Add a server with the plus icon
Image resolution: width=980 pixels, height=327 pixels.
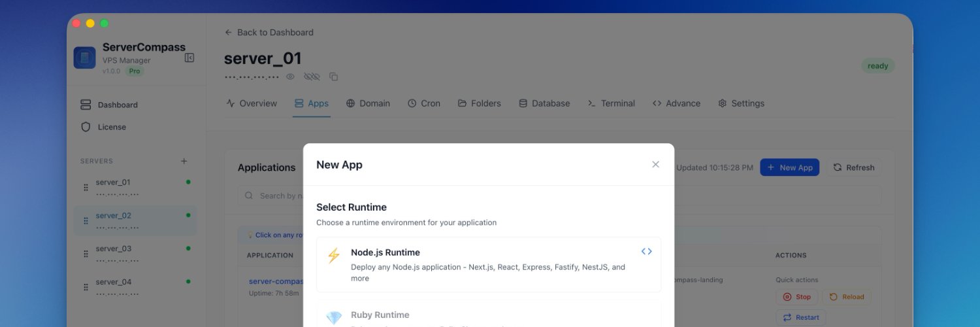click(184, 161)
